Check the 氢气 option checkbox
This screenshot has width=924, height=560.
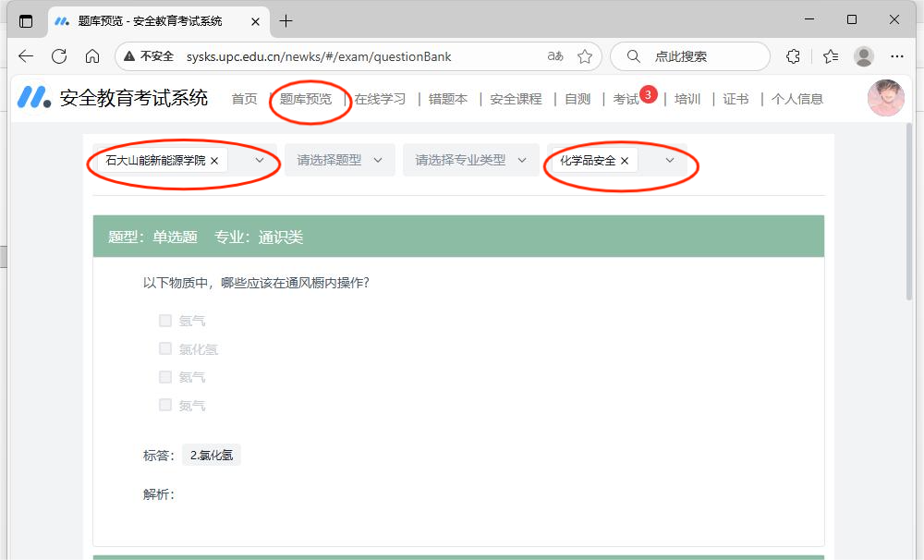[x=165, y=321]
